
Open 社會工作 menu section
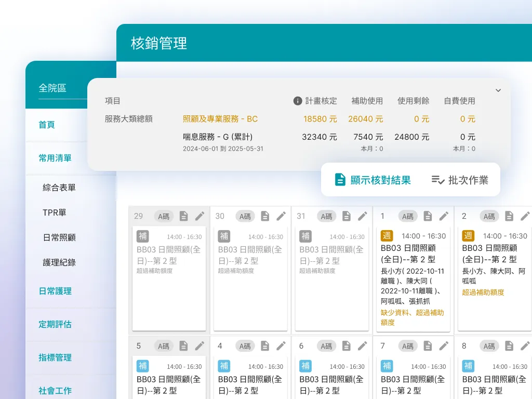[55, 391]
